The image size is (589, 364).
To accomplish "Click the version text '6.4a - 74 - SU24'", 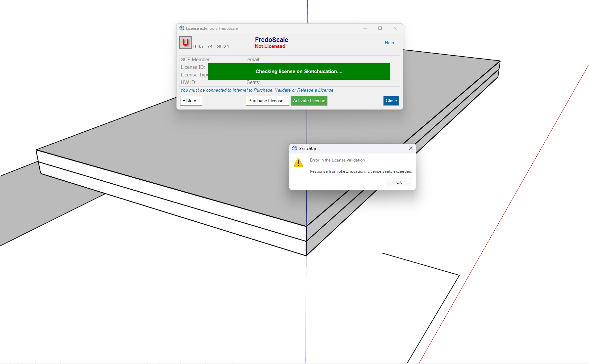I will coord(211,47).
